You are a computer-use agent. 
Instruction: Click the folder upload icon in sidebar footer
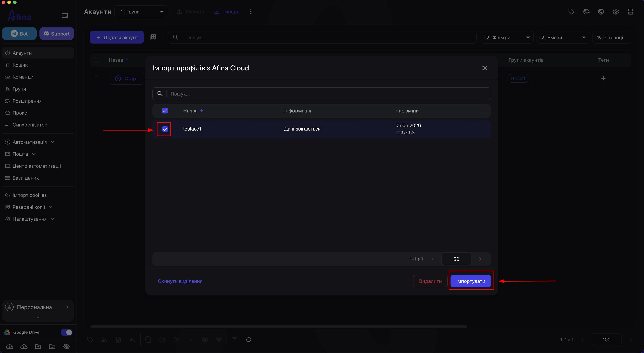(38, 346)
